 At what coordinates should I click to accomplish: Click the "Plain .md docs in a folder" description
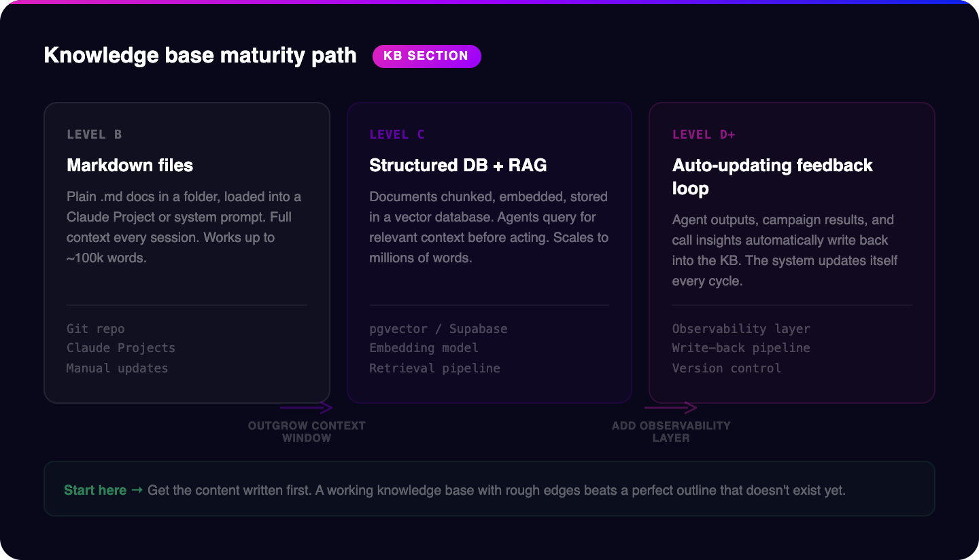coord(184,228)
